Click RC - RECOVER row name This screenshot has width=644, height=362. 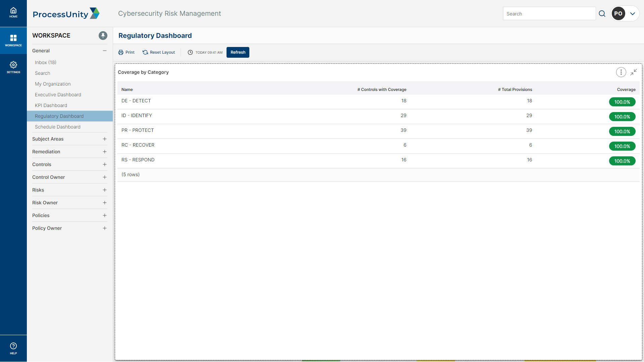pos(138,145)
